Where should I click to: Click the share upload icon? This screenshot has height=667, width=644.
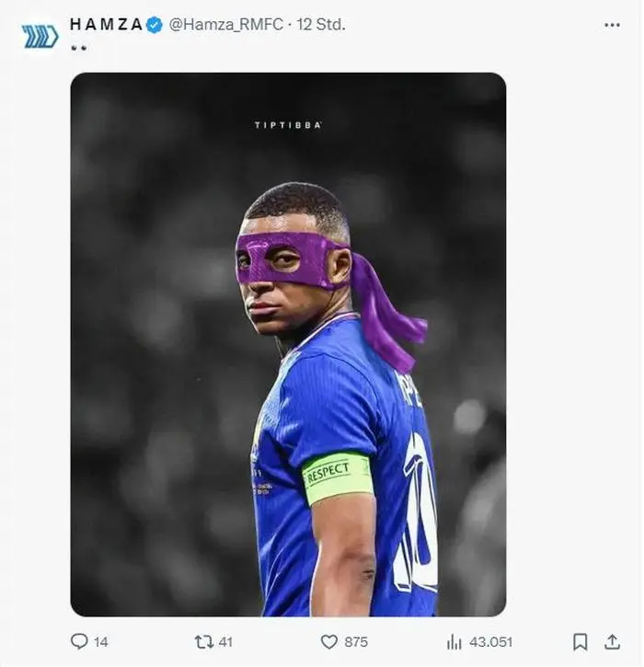coord(612,641)
